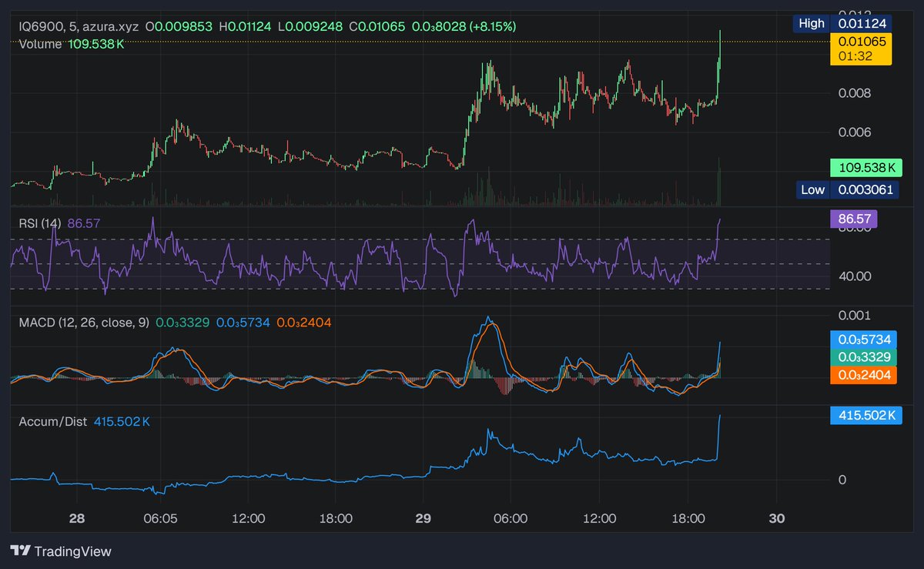Viewport: 924px width, 569px height.
Task: Click the TradingView logo
Action: click(61, 551)
